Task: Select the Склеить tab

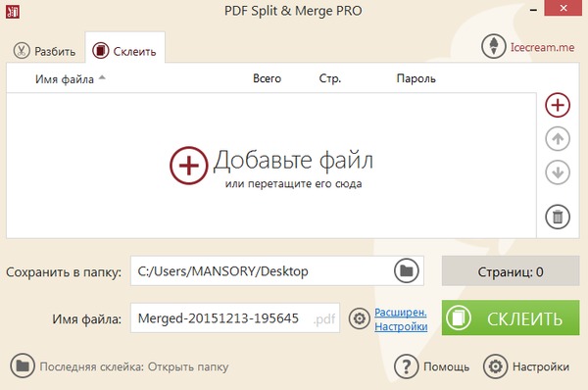Action: (124, 50)
